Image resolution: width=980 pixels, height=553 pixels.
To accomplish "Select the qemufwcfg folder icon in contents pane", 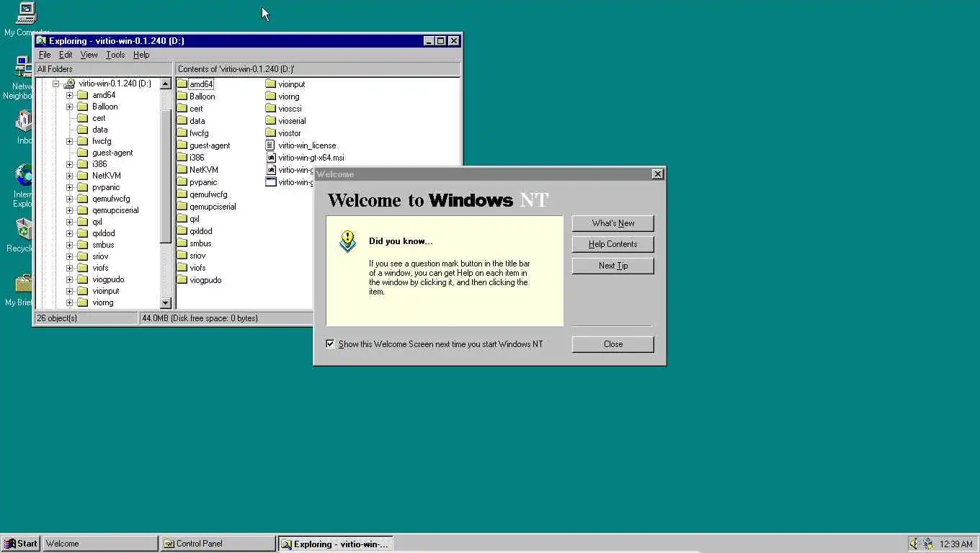I will tap(182, 194).
